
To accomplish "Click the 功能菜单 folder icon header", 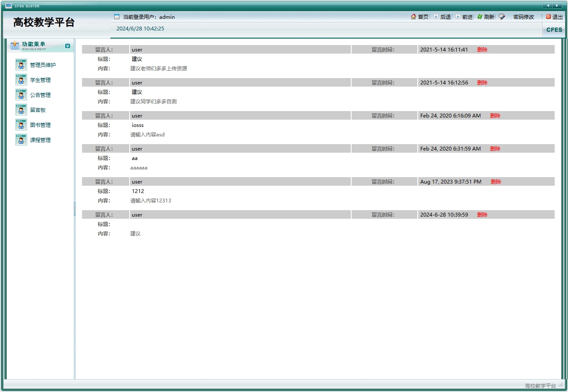I will coord(14,45).
